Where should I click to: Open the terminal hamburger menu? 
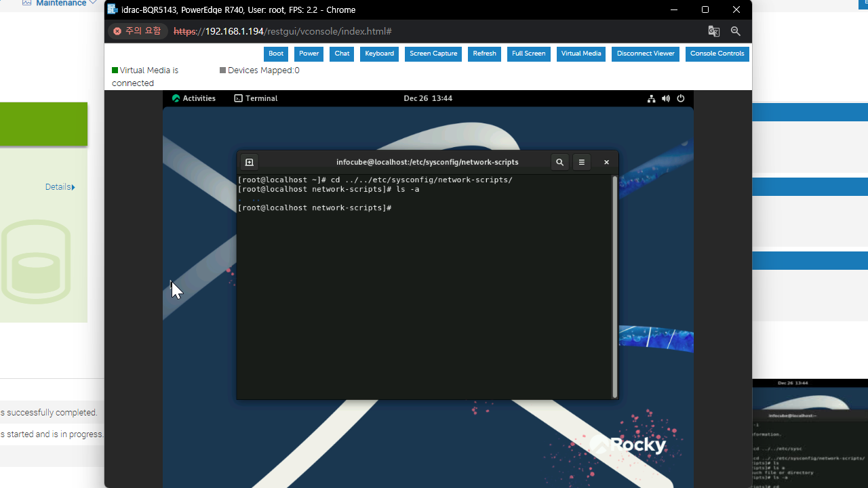pos(581,162)
